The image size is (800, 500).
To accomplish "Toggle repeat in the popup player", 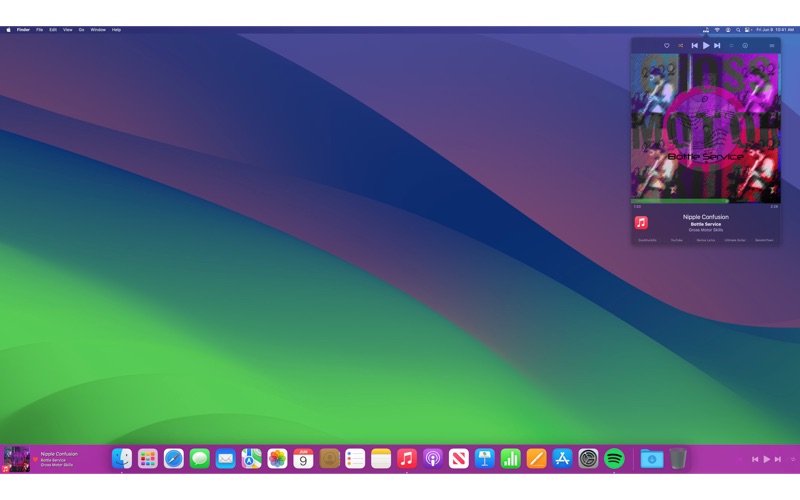I will coord(731,45).
